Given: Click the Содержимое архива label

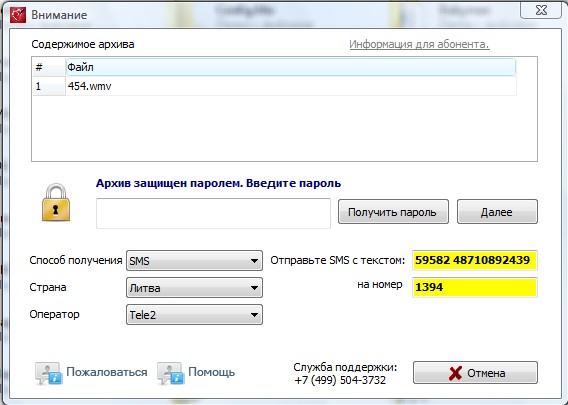Looking at the screenshot, I should [x=83, y=44].
